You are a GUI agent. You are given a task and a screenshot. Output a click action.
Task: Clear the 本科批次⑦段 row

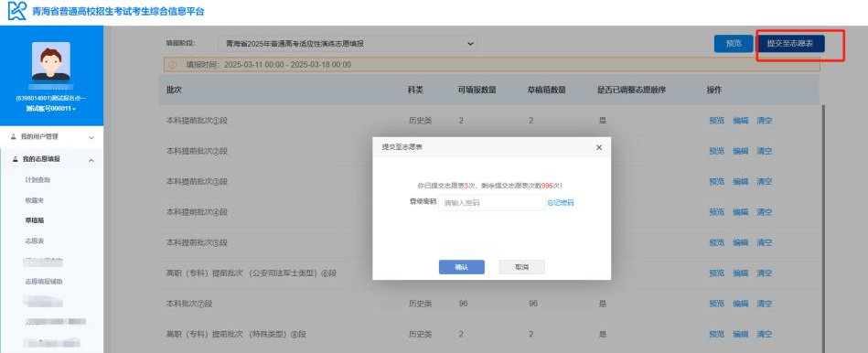tap(764, 304)
